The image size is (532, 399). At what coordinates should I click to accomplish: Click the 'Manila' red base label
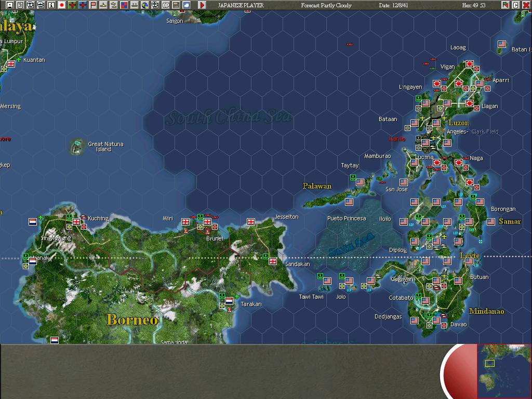(x=396, y=139)
